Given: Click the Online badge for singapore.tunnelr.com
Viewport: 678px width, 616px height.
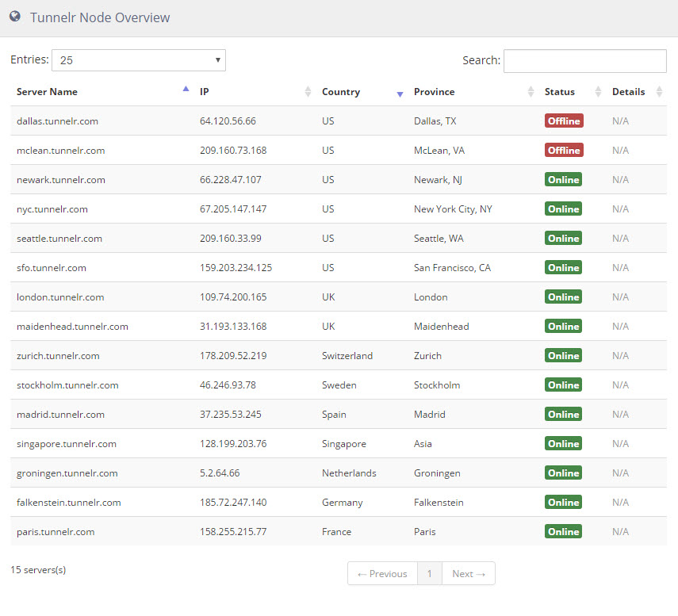Looking at the screenshot, I should (563, 444).
